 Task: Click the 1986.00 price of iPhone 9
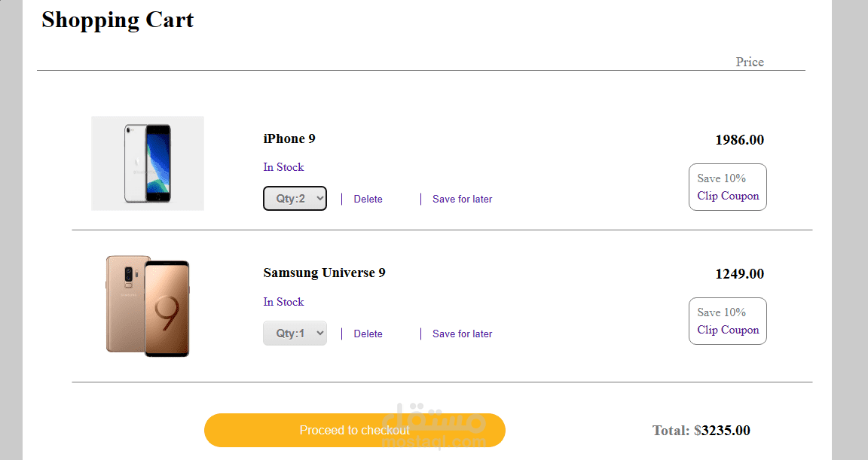click(739, 140)
